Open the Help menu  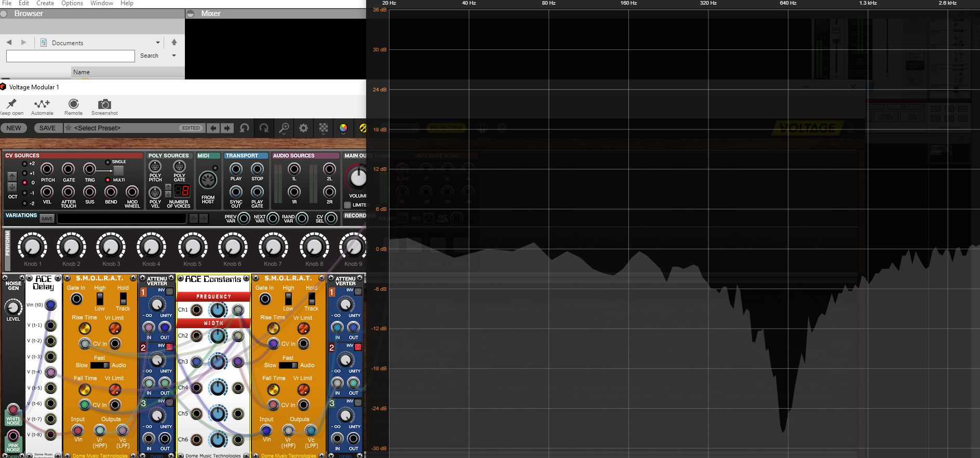tap(127, 3)
